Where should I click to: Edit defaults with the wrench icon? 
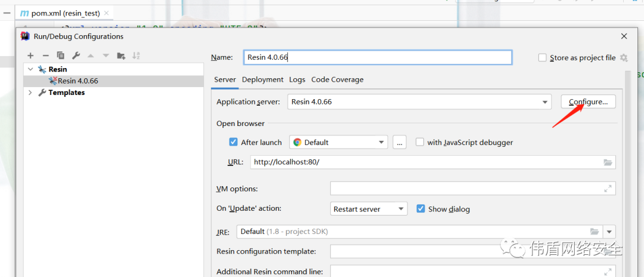76,56
